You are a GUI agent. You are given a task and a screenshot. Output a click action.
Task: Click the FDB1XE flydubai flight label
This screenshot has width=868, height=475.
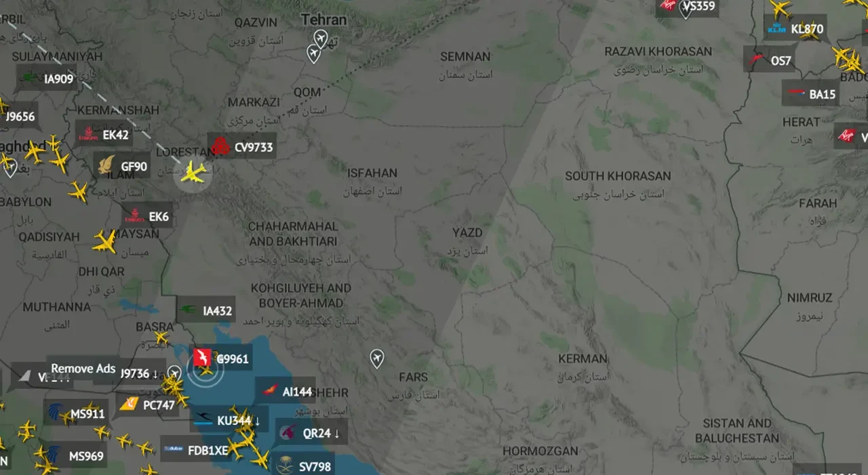pyautogui.click(x=195, y=449)
